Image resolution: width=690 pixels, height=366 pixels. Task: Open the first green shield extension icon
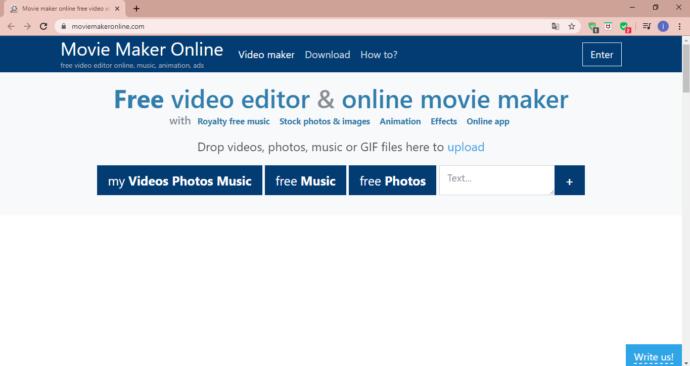pyautogui.click(x=593, y=27)
